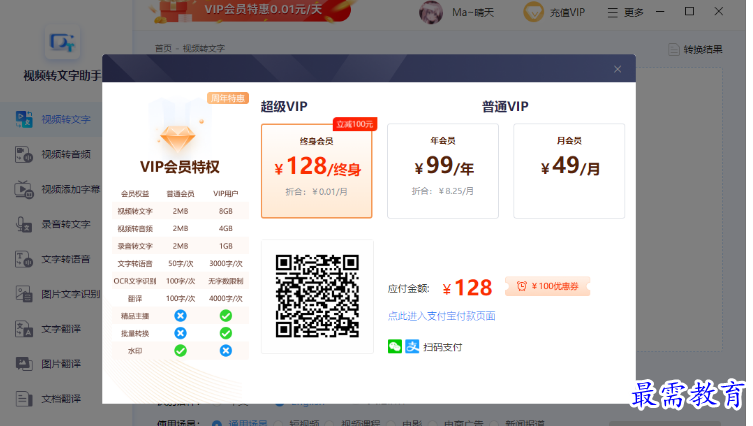
Task: Click the 录音转文字 microphone icon
Action: coord(24,224)
